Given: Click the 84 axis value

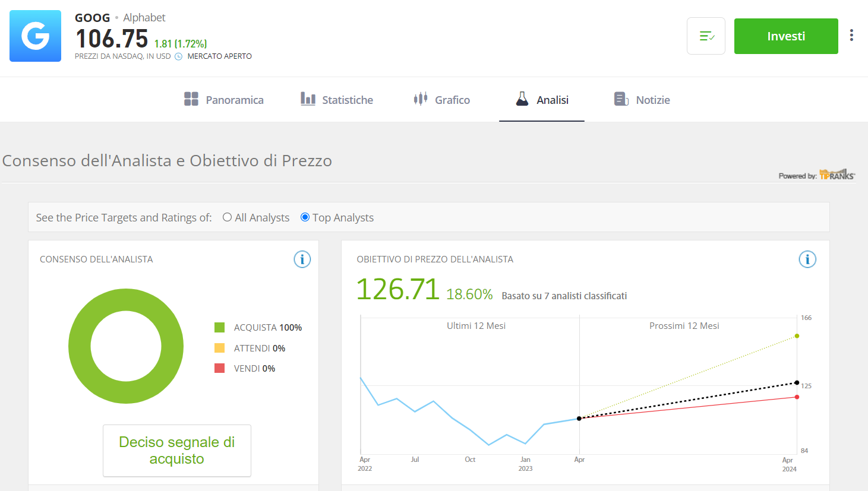Looking at the screenshot, I should pyautogui.click(x=804, y=451).
